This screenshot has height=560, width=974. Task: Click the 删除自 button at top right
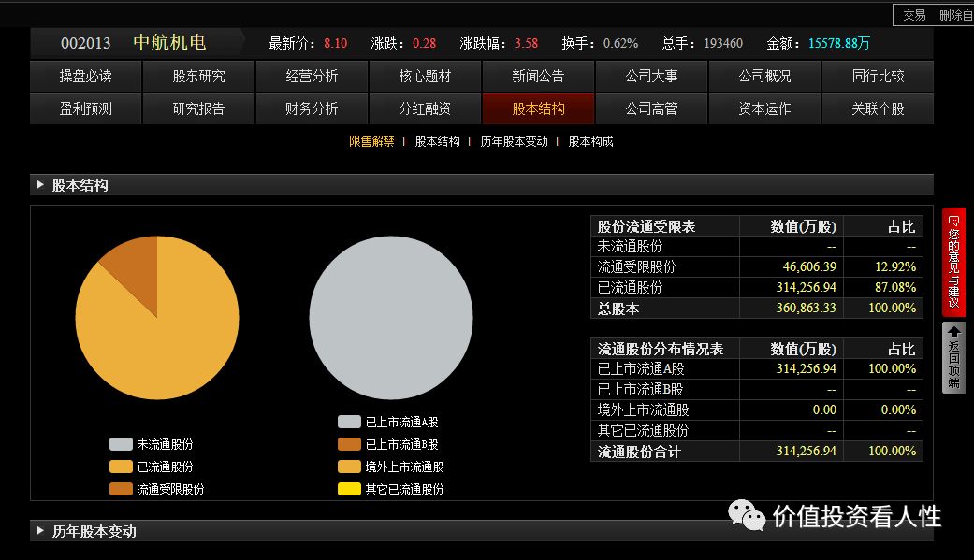pos(955,15)
